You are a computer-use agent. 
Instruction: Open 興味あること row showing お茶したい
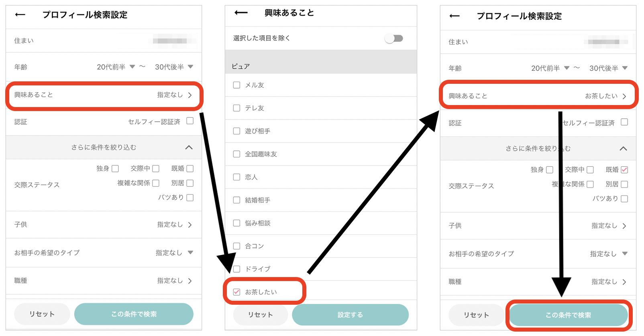click(x=538, y=96)
